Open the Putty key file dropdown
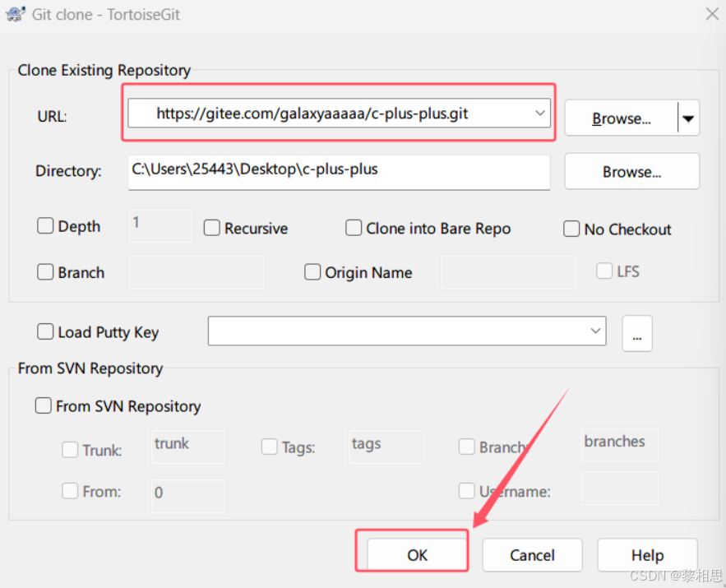 (x=595, y=331)
